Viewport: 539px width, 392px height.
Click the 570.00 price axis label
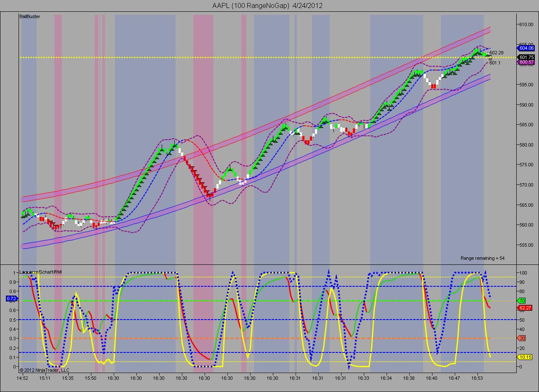[x=527, y=185]
